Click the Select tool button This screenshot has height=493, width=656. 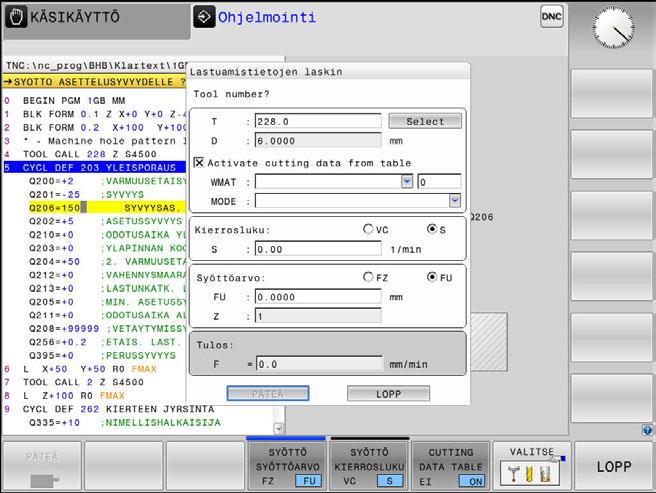[425, 121]
